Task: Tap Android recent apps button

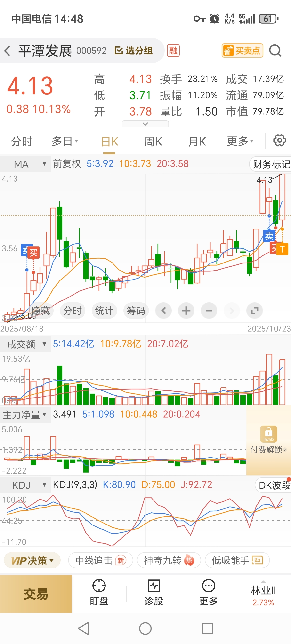Action: click(x=207, y=628)
